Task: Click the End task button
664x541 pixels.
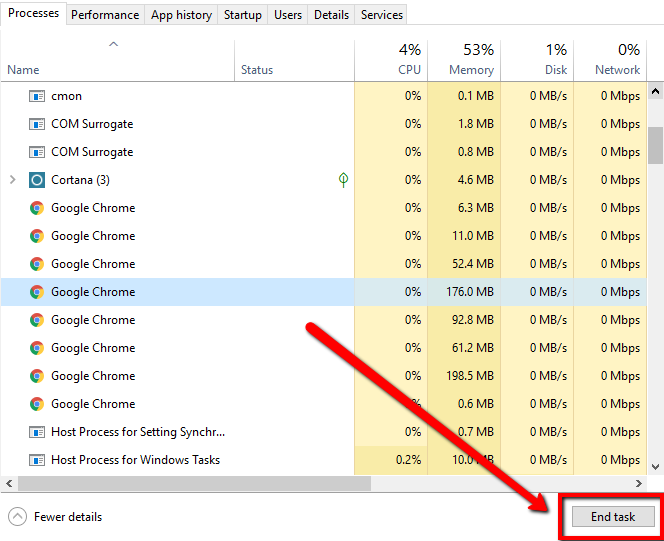Action: coord(613,516)
